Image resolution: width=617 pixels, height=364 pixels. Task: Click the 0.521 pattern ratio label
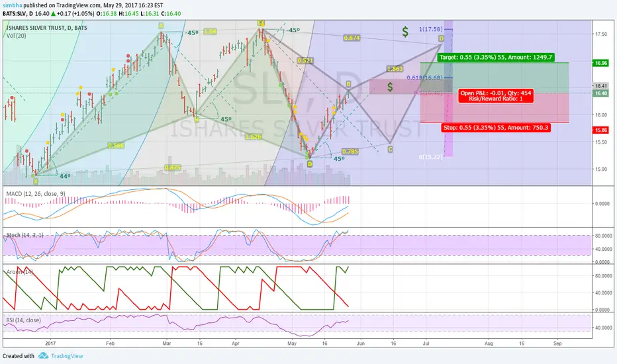tap(305, 60)
